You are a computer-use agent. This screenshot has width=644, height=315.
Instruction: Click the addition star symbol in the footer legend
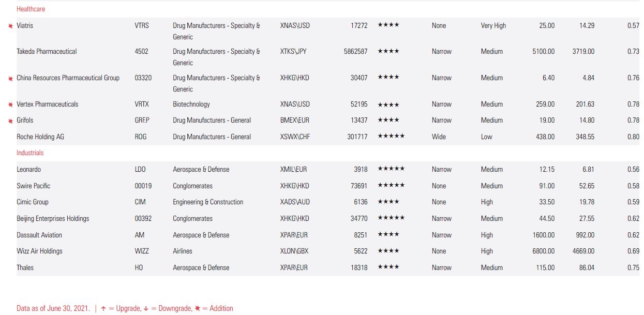197,309
